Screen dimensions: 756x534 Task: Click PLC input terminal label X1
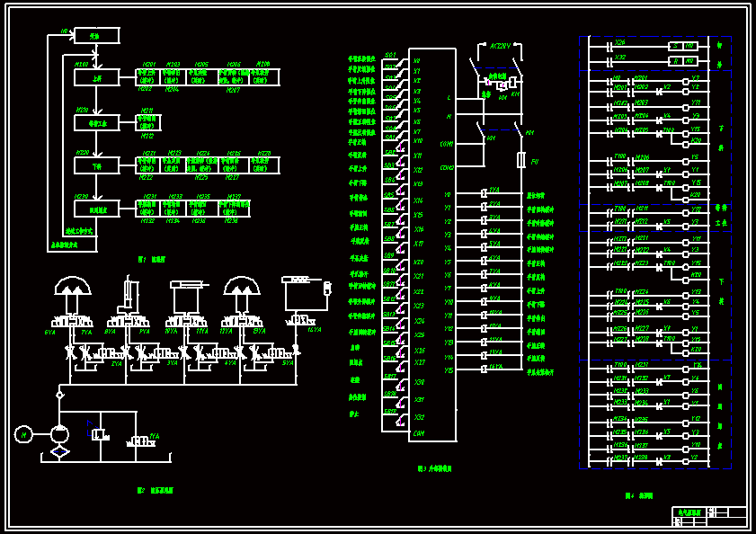[x=416, y=71]
